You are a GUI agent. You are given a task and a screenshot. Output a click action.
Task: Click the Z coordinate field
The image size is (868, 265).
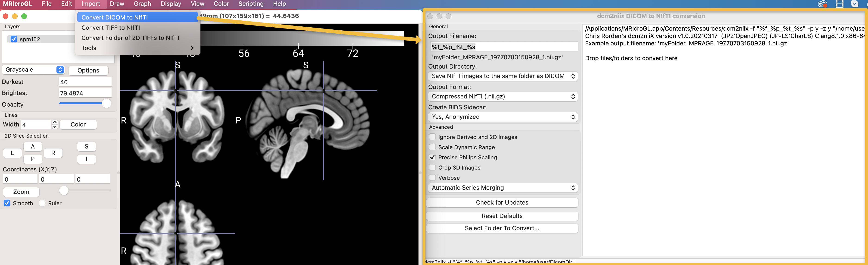click(x=93, y=179)
